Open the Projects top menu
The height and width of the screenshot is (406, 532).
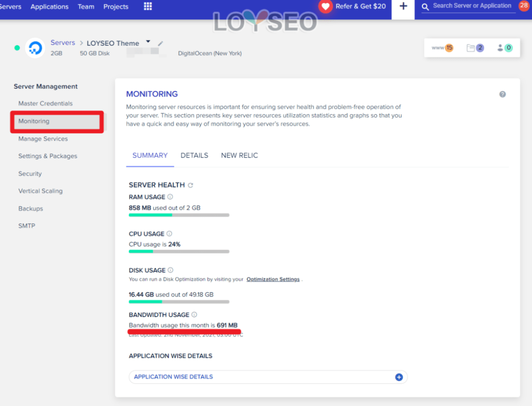click(115, 6)
